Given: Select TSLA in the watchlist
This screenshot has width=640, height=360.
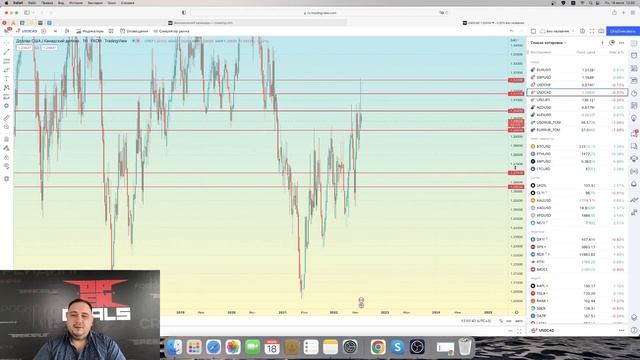Looking at the screenshot, I should (577, 293).
